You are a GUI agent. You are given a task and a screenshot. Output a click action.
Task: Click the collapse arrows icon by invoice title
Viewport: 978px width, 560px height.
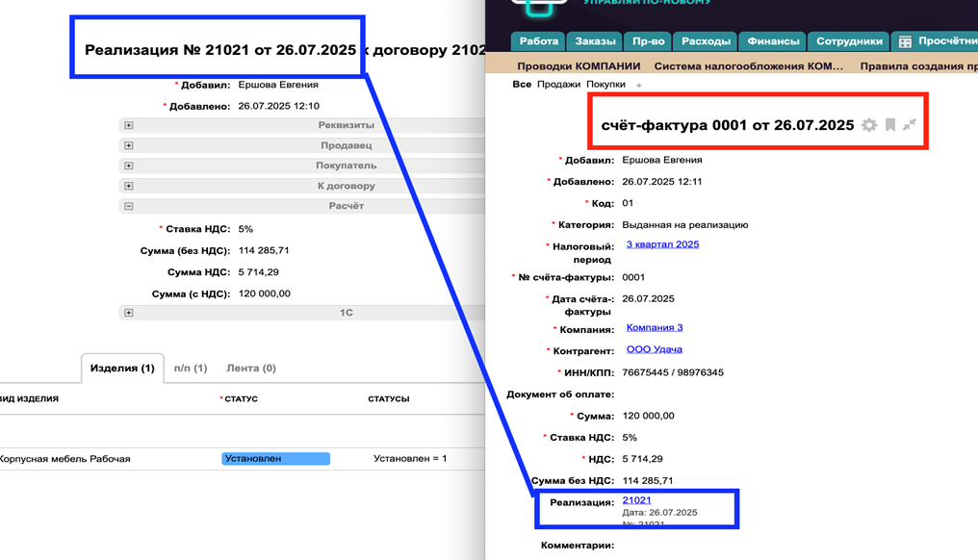[x=910, y=124]
